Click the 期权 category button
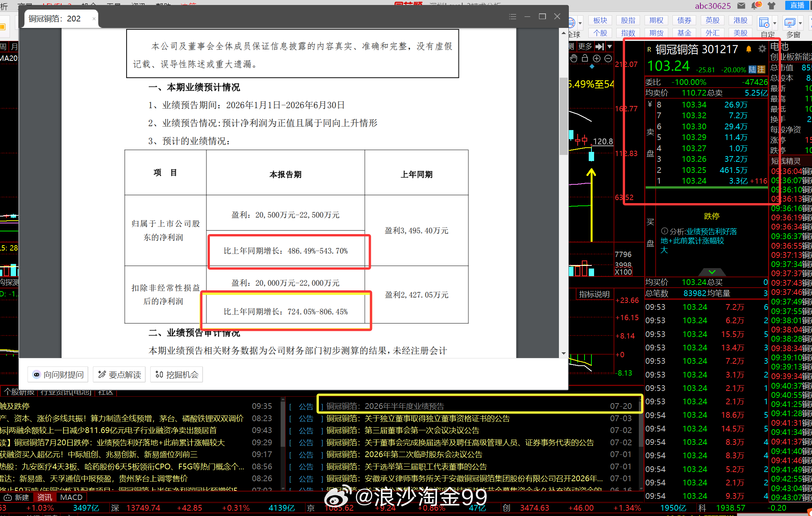 (x=656, y=20)
